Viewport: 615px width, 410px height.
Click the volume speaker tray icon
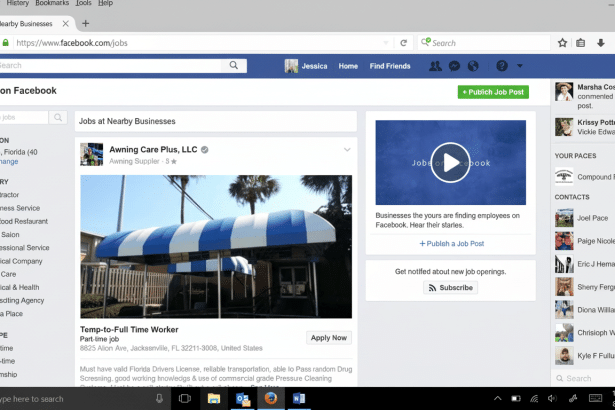pos(552,399)
